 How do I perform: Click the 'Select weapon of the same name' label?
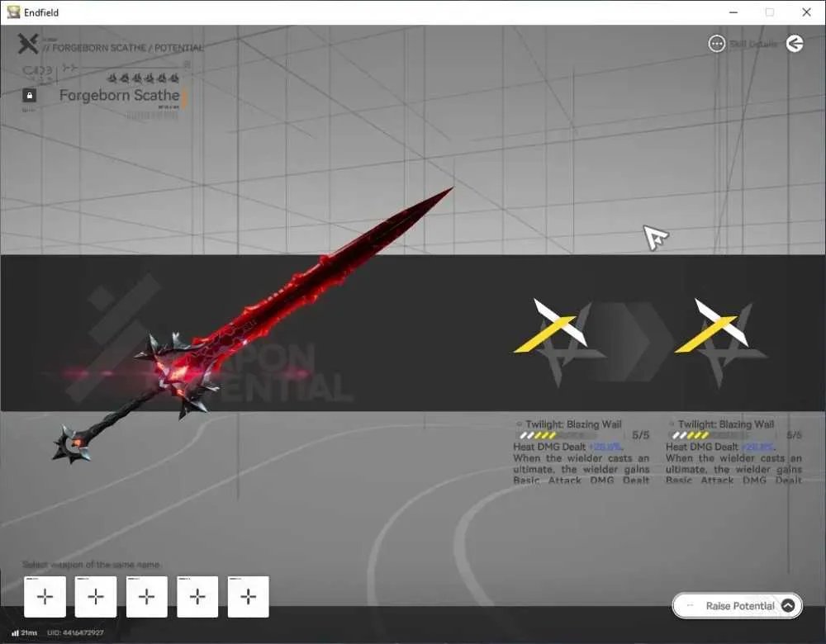tap(91, 565)
